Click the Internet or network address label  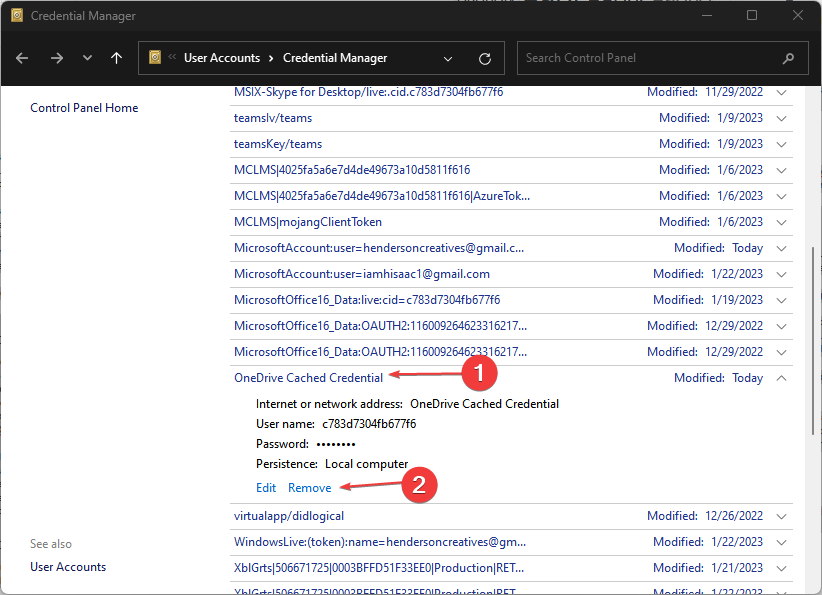[329, 404]
